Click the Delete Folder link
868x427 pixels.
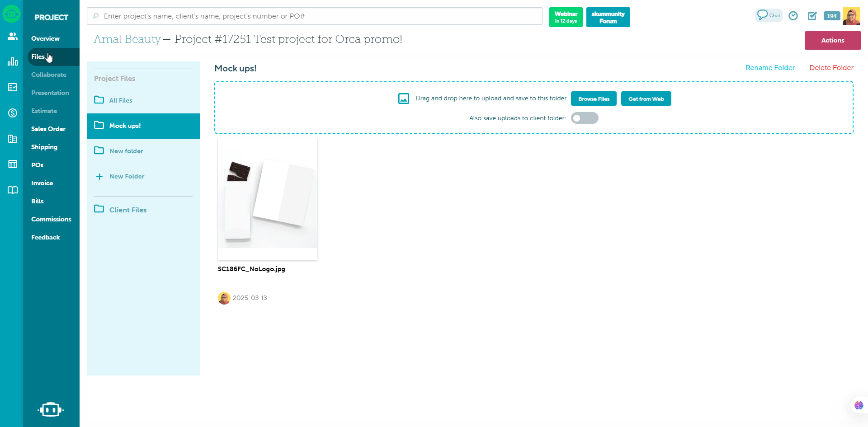click(x=831, y=68)
